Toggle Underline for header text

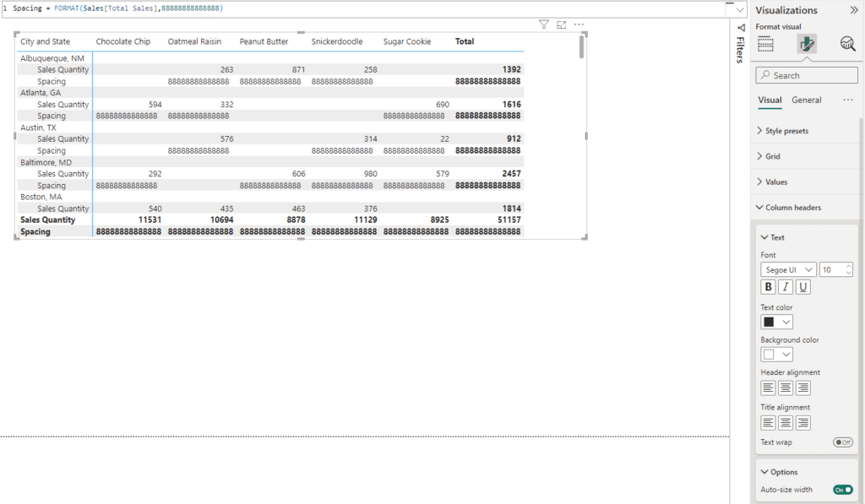point(803,287)
